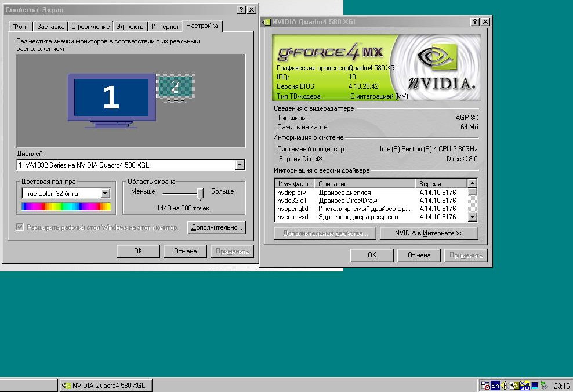This screenshot has height=392, width=573.
Task: Click the task scheduler tray icon
Action: point(485,386)
